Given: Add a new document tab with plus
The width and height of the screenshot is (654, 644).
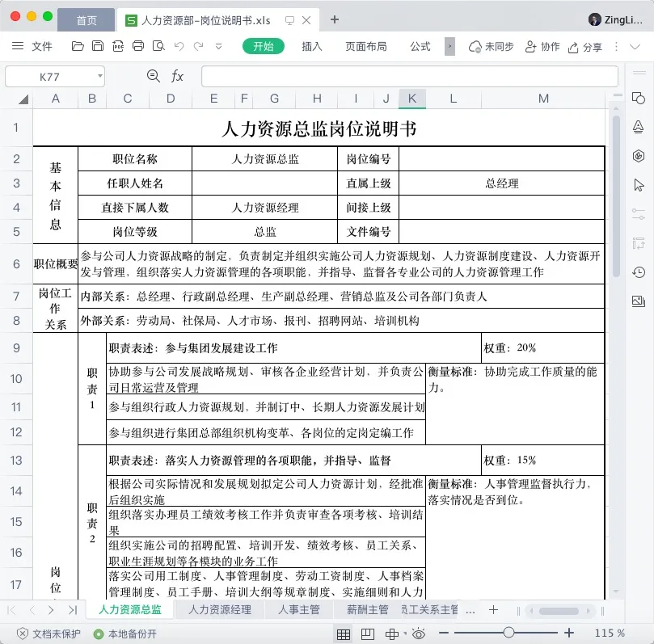Looking at the screenshot, I should [x=335, y=19].
